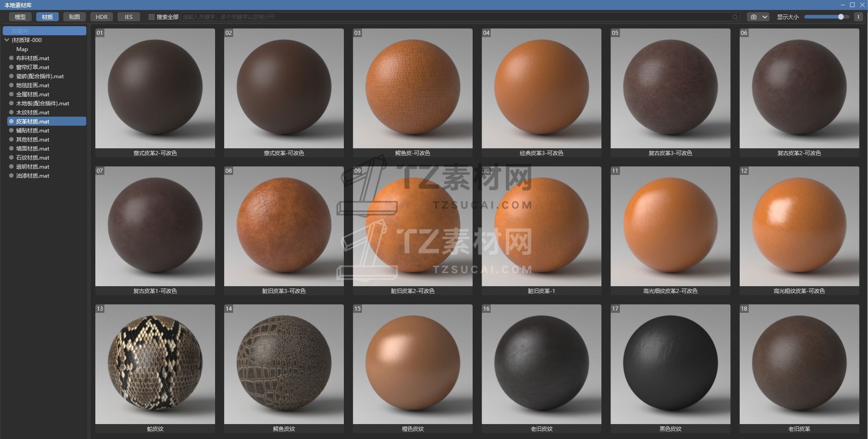Open 瓷砖(配合插件).mat in the tree

[40, 76]
